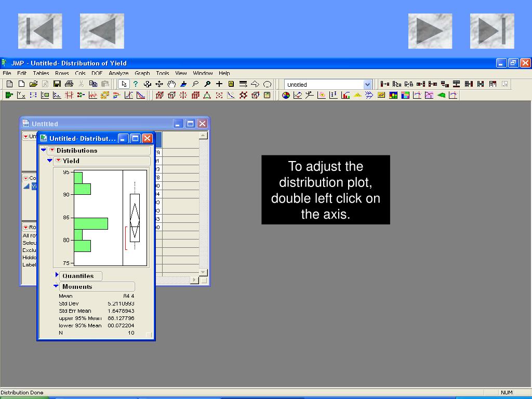The height and width of the screenshot is (399, 532).
Task: Click the New Data Table toolbar icon
Action: tap(9, 84)
